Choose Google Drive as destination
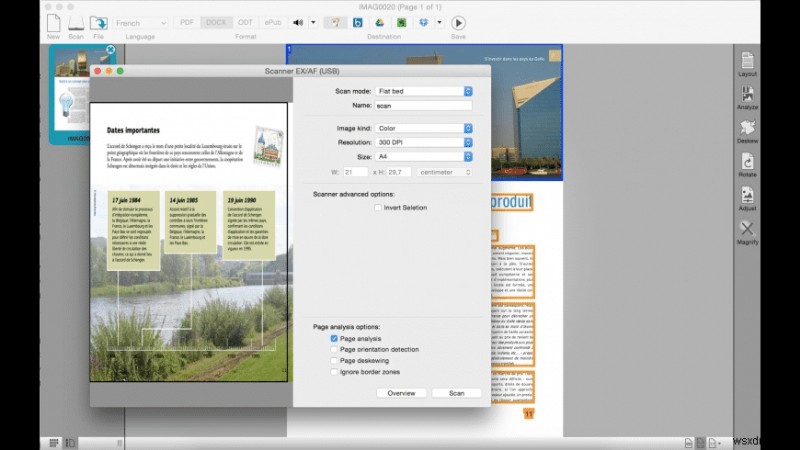Image resolution: width=800 pixels, height=450 pixels. (x=379, y=22)
